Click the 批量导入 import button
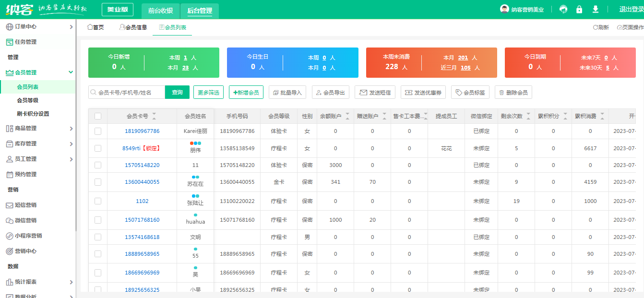 (287, 92)
